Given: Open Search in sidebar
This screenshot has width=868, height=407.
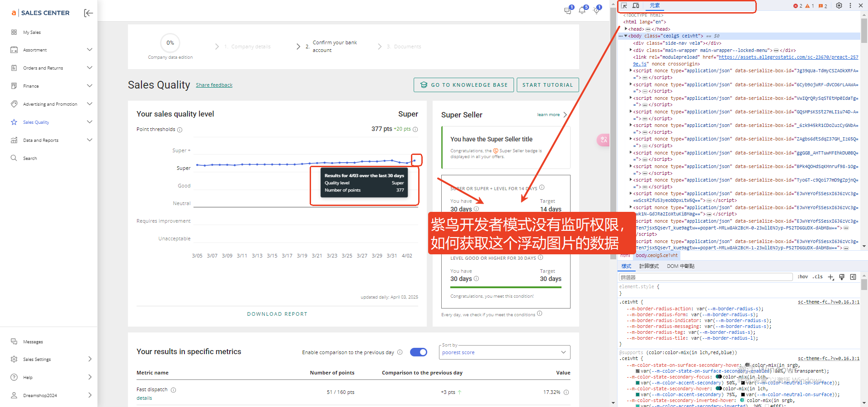Looking at the screenshot, I should pos(30,159).
